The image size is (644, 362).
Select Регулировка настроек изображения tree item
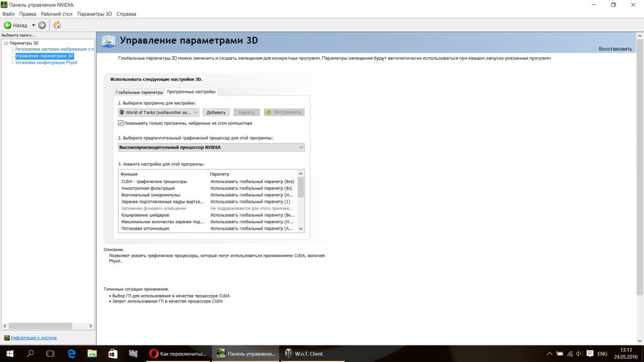click(55, 49)
